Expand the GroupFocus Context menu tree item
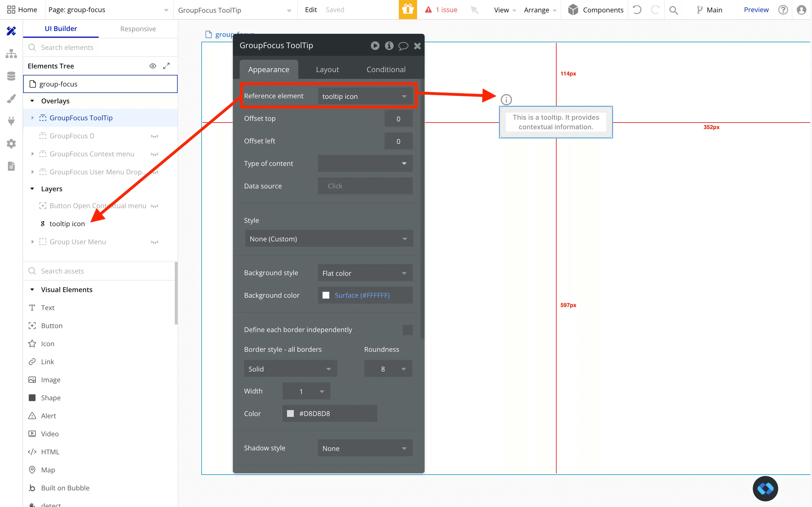 (32, 154)
